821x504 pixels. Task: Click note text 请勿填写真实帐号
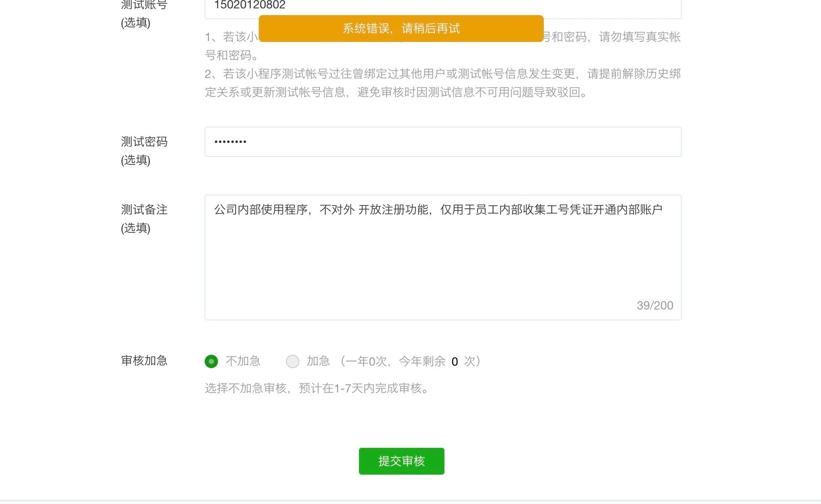(639, 37)
